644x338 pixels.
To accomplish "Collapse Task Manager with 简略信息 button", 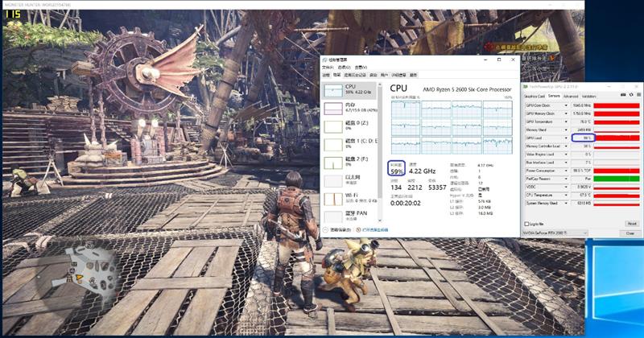I will (339, 229).
